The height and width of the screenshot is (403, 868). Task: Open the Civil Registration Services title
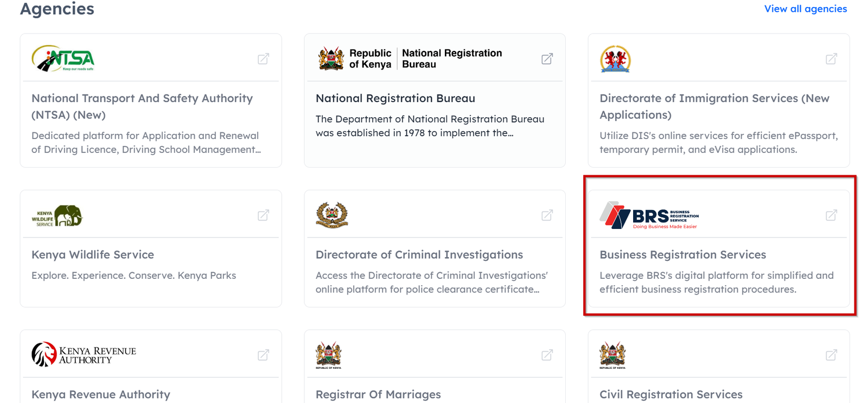point(671,394)
